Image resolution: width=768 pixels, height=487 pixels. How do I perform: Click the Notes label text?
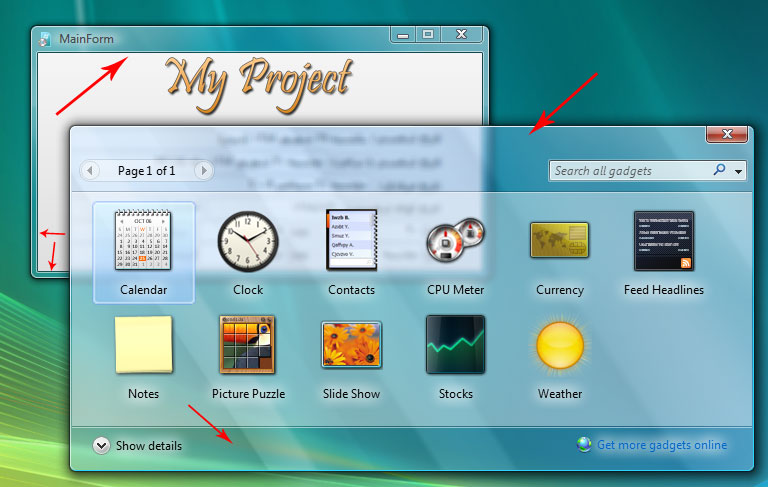[144, 394]
